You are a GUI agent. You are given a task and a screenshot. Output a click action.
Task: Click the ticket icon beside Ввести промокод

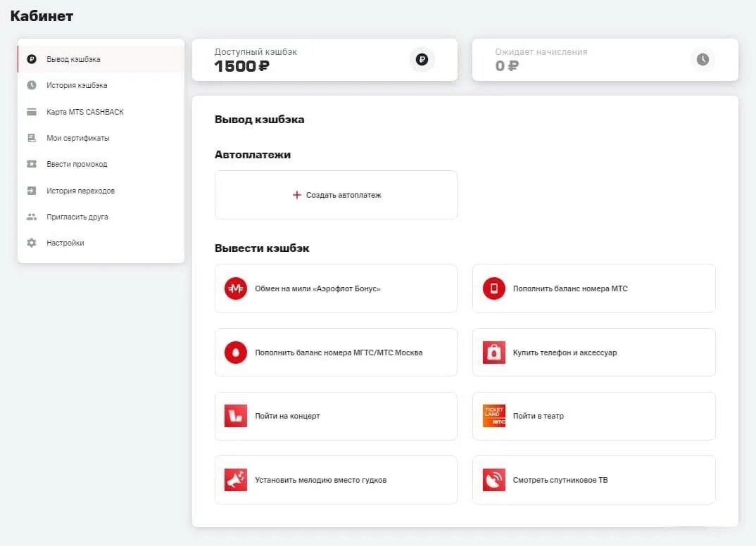(x=32, y=165)
